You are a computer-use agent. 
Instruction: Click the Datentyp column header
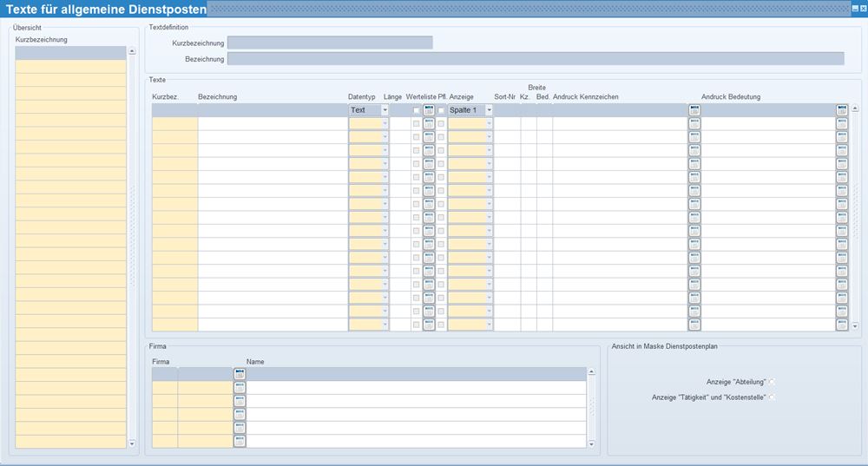361,97
